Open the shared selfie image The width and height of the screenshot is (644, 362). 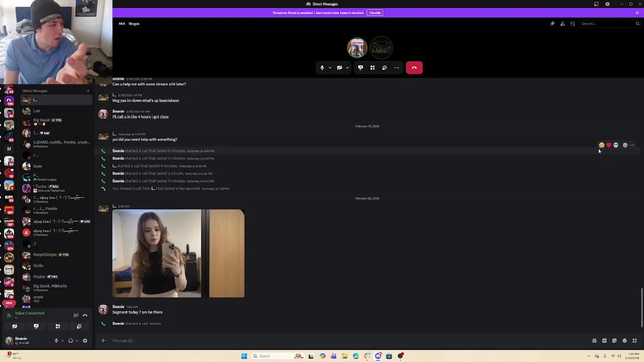pos(178,253)
